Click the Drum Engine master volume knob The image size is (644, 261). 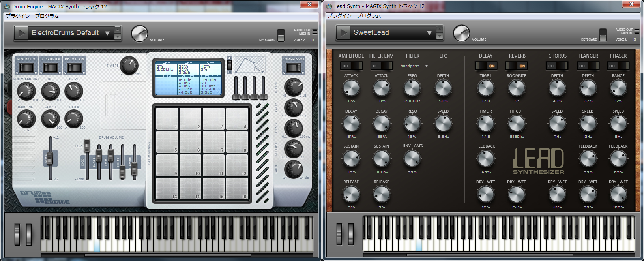[139, 34]
